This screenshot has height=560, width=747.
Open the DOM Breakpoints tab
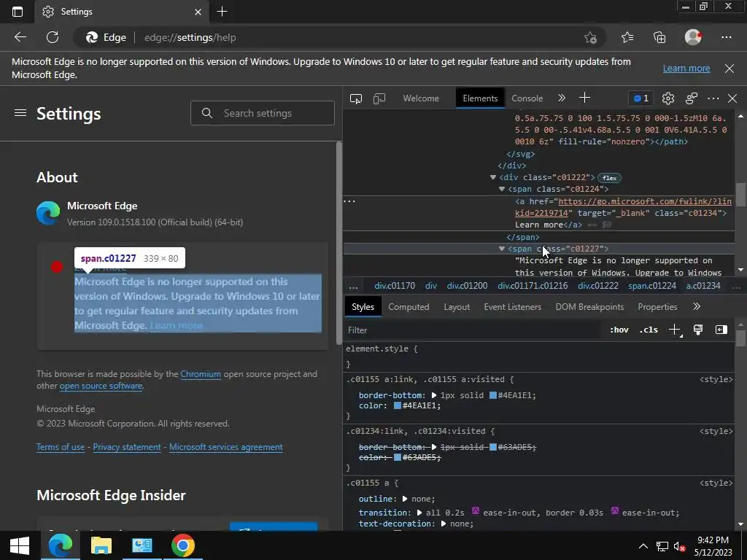(x=589, y=307)
